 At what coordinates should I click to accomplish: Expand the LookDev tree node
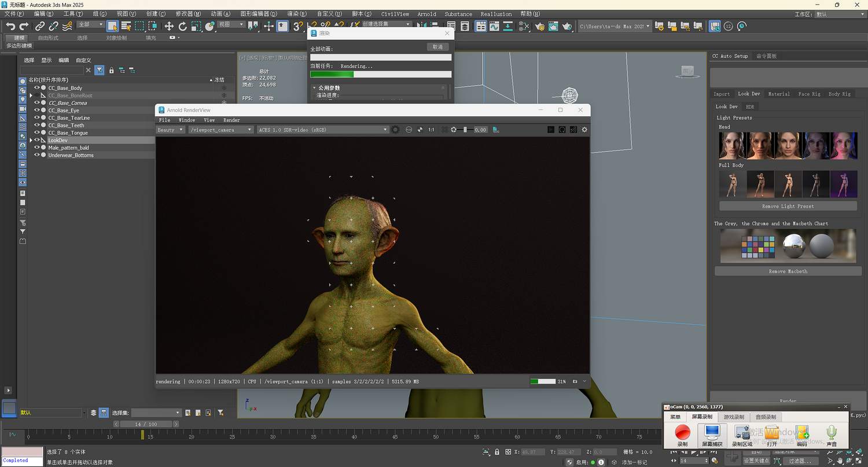[x=31, y=140]
